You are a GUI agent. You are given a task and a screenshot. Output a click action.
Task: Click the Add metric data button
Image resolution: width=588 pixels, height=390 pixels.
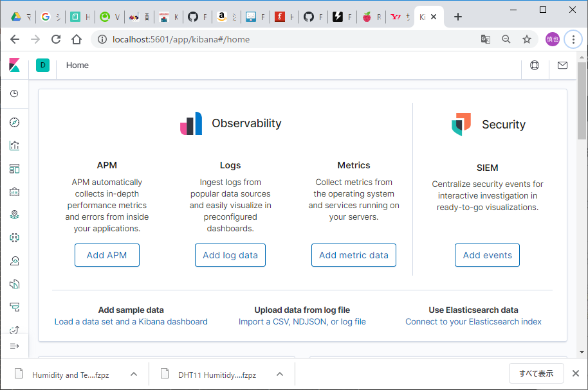(354, 255)
